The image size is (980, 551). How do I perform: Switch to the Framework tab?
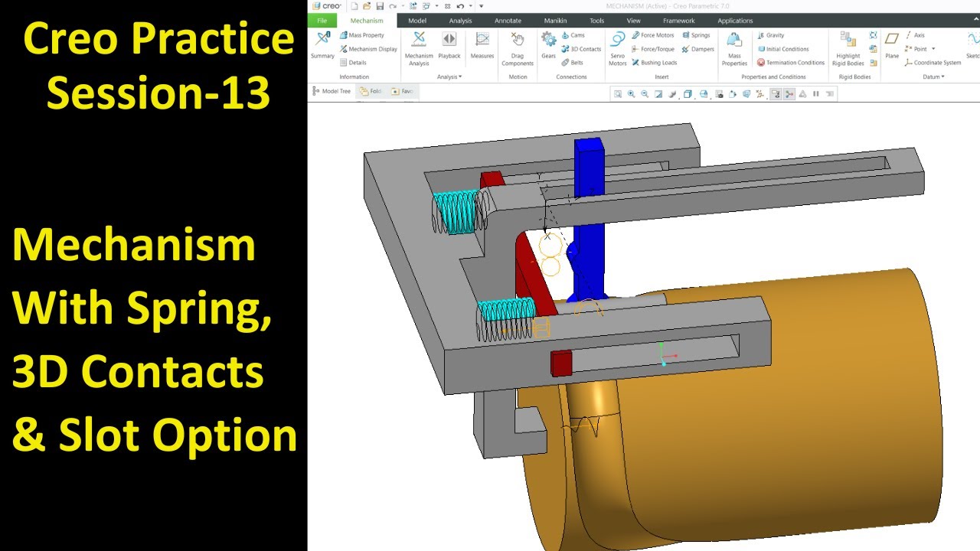click(x=678, y=21)
